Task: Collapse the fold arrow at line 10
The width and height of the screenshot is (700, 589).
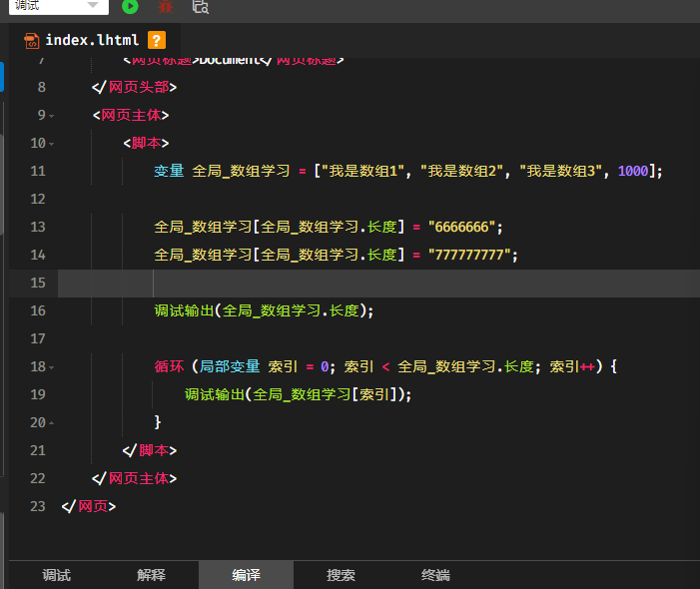Action: click(51, 144)
